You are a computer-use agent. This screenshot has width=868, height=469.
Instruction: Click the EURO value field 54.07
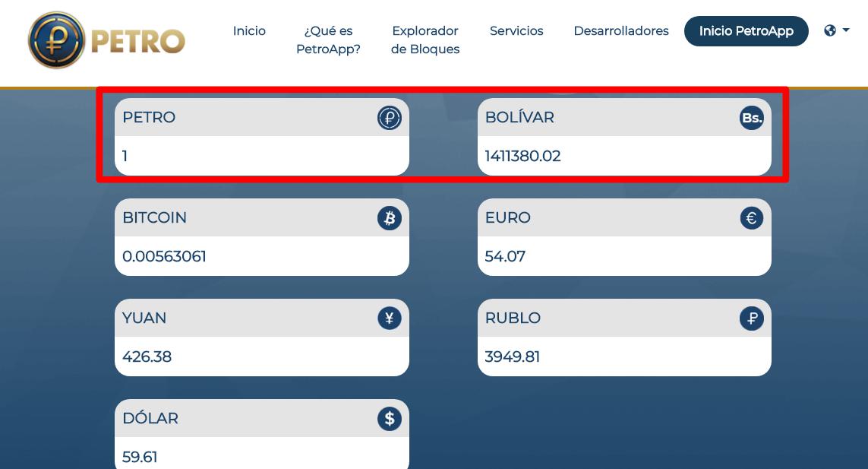click(624, 256)
